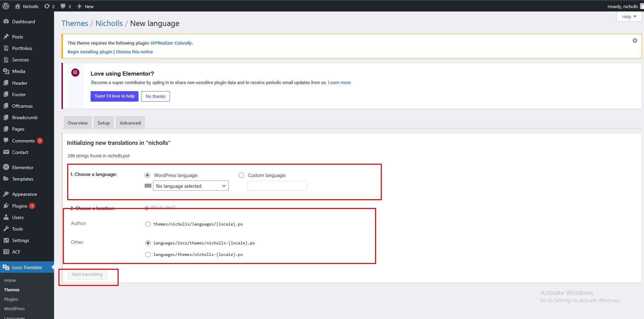Click Dismiss this notice link
This screenshot has width=644, height=319.
(134, 52)
